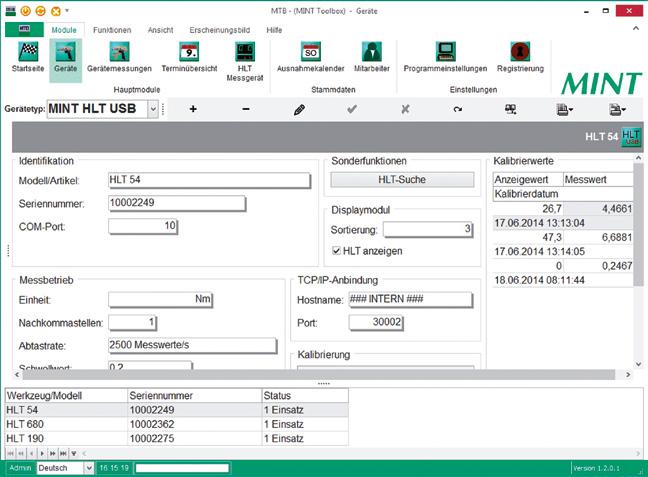648x477 pixels.
Task: Delete device with minus icon
Action: pyautogui.click(x=246, y=109)
